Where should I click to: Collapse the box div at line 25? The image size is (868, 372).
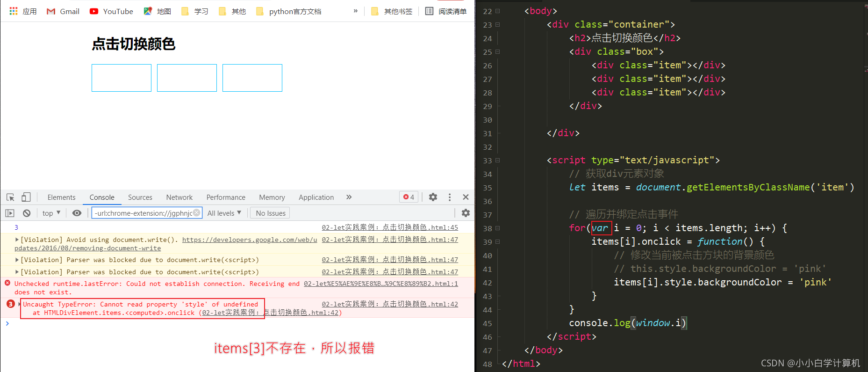pos(498,51)
